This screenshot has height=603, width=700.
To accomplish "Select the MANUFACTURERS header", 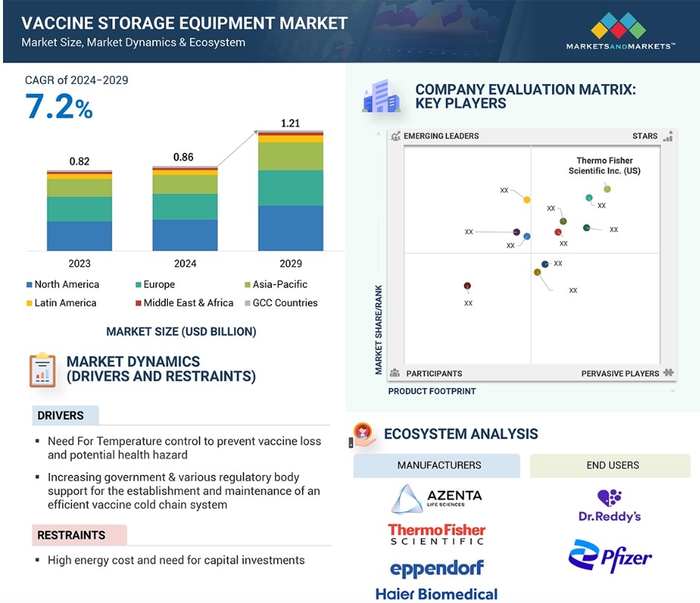I will click(x=437, y=465).
